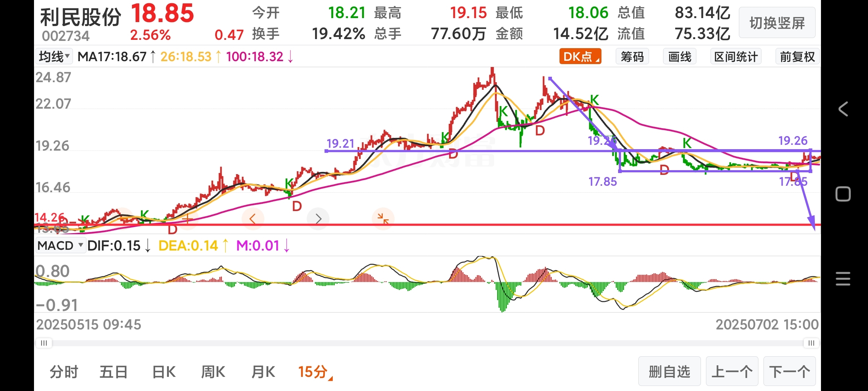The image size is (868, 391).
Task: Click the 2.56% change percentage
Action: click(150, 35)
